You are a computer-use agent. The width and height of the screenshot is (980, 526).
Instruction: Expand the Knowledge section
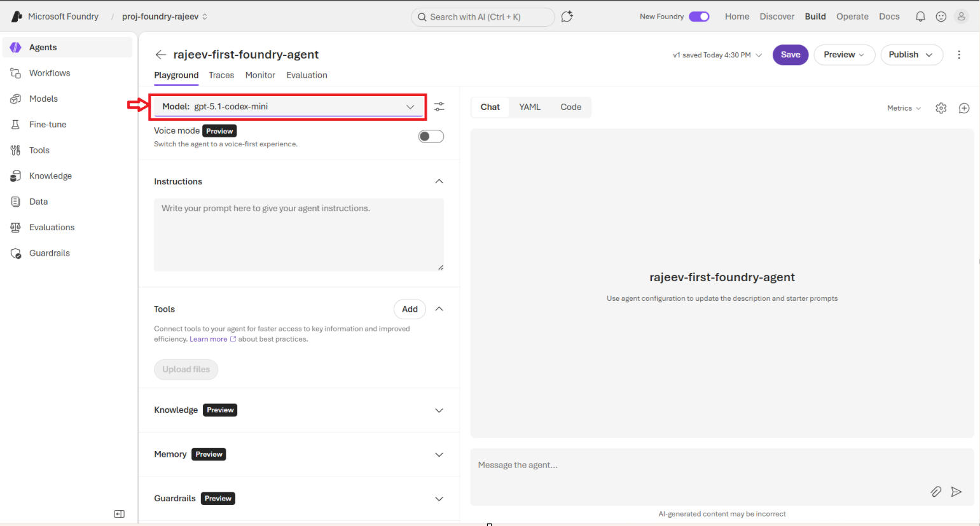point(438,410)
